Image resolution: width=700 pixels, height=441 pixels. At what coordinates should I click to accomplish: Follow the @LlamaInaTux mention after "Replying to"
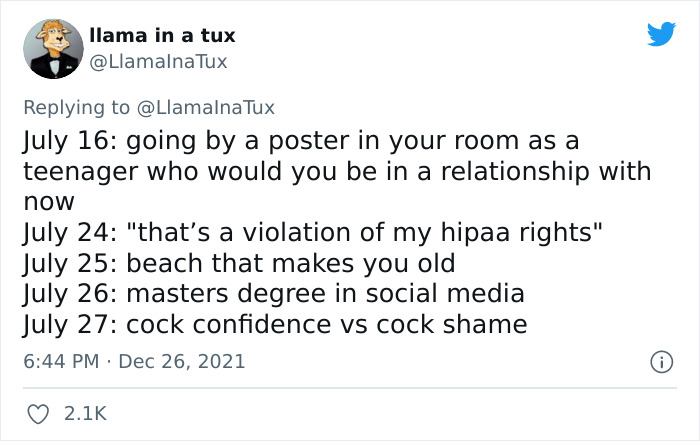204,107
